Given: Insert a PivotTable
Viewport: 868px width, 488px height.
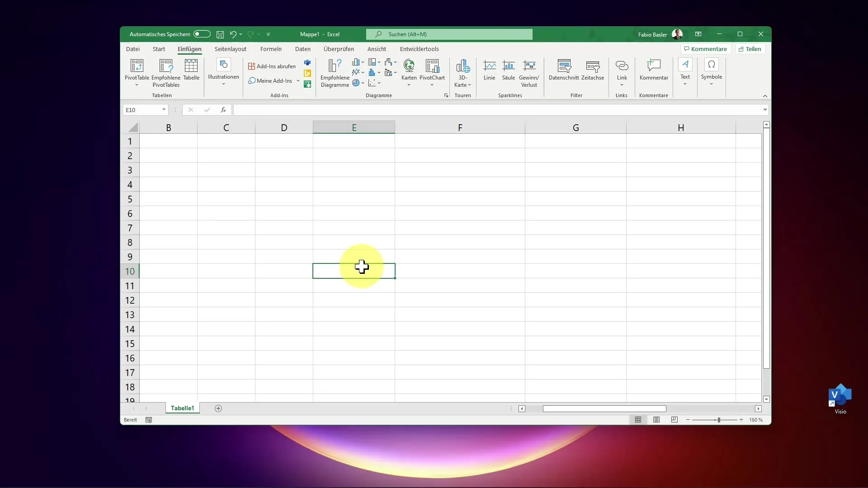Looking at the screenshot, I should pos(137,72).
